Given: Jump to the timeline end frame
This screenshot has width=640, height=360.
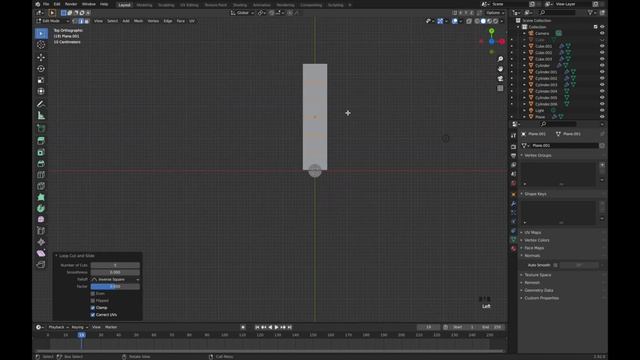Looking at the screenshot, I should click(289, 327).
